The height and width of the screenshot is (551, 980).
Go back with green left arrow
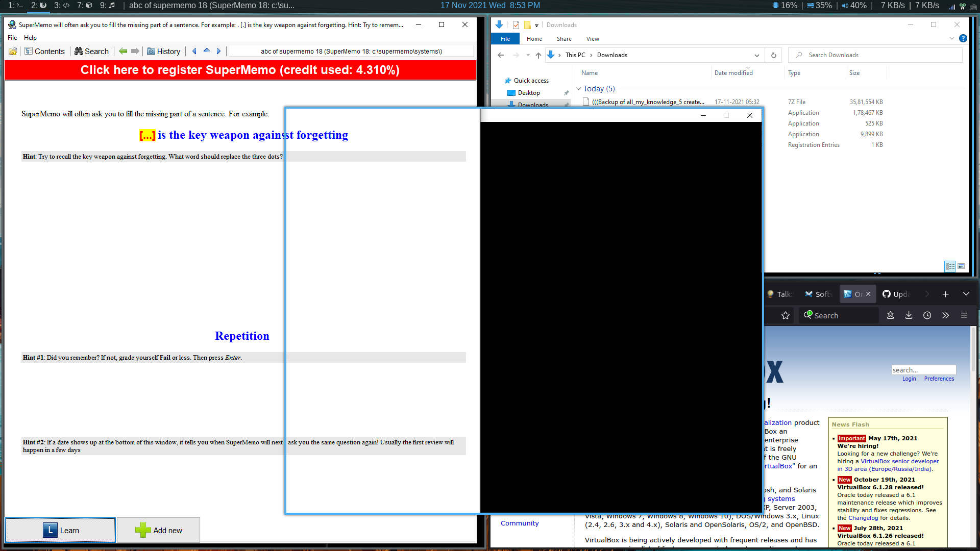click(123, 51)
